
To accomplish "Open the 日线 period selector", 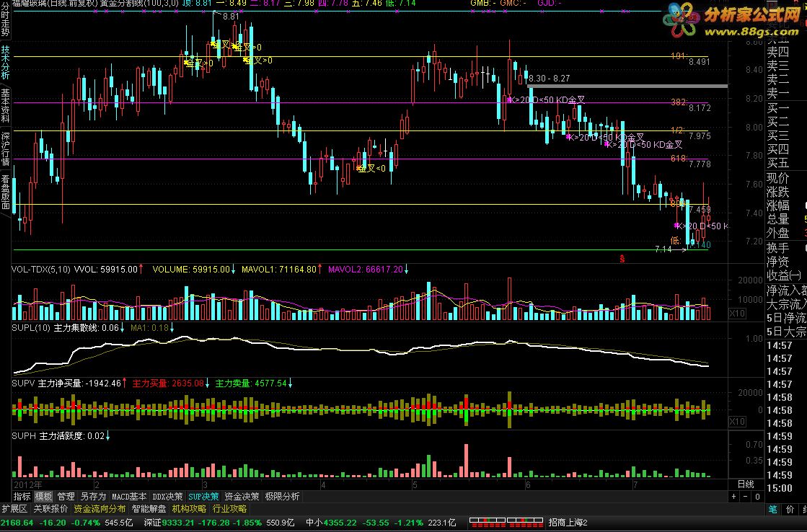I will (746, 484).
